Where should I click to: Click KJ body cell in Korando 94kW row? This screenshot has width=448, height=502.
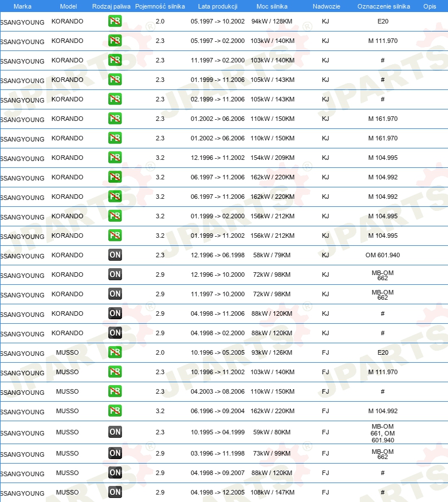[x=325, y=21]
